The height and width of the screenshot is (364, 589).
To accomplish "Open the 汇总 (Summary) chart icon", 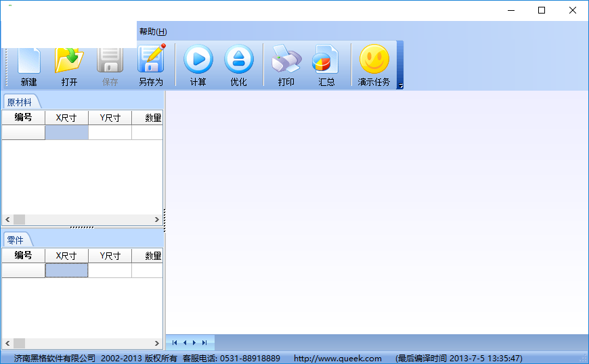I will tap(326, 65).
